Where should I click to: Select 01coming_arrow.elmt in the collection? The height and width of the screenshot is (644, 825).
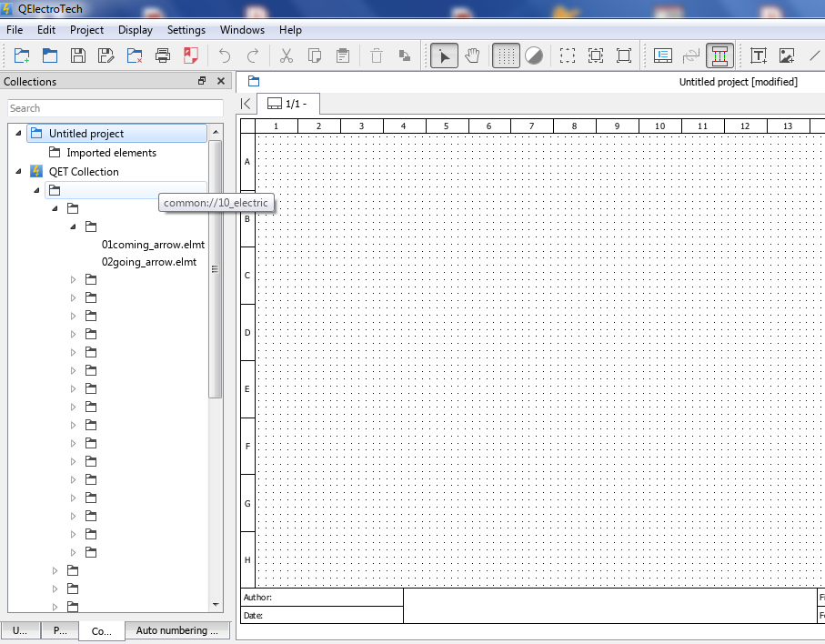click(153, 245)
